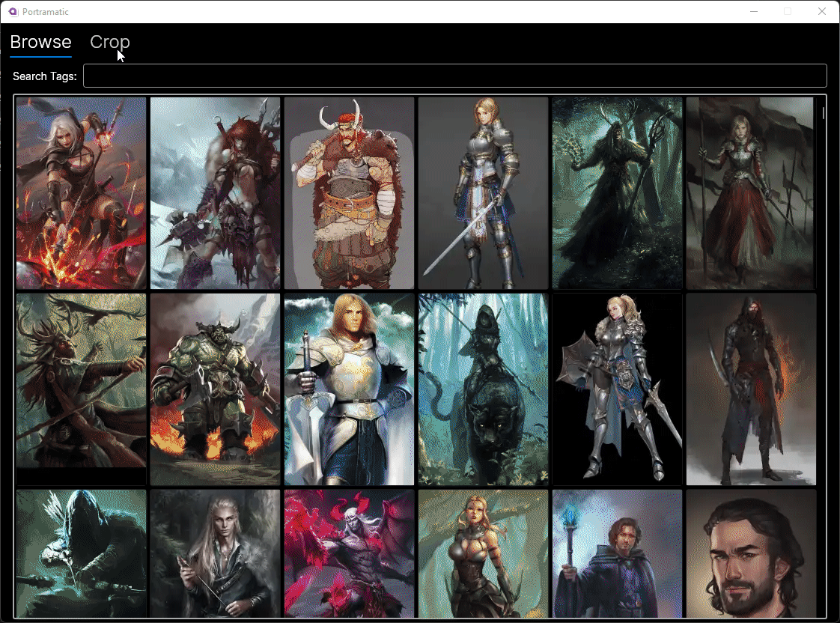View the horned-helmet viking warrior portrait
Image resolution: width=840 pixels, height=623 pixels.
pyautogui.click(x=349, y=192)
